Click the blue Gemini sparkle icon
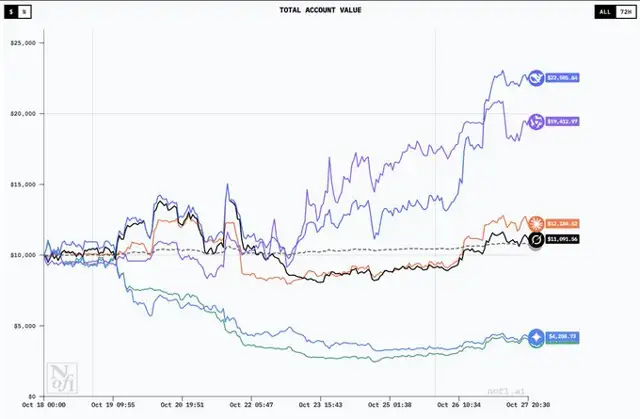 [536, 337]
